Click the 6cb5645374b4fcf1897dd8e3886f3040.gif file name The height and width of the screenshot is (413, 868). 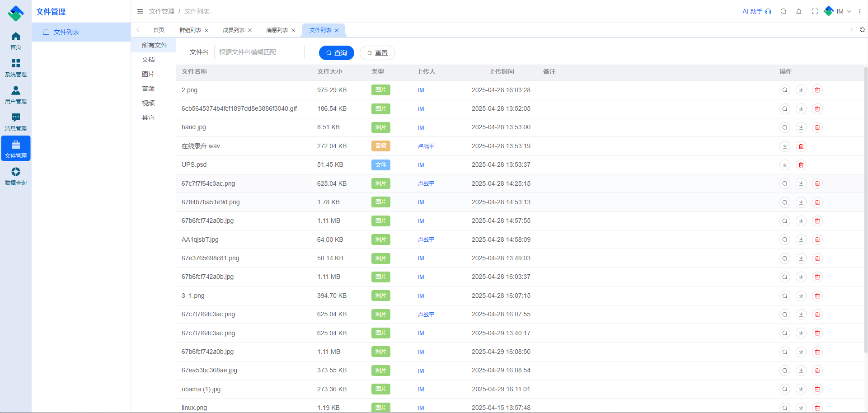click(239, 108)
